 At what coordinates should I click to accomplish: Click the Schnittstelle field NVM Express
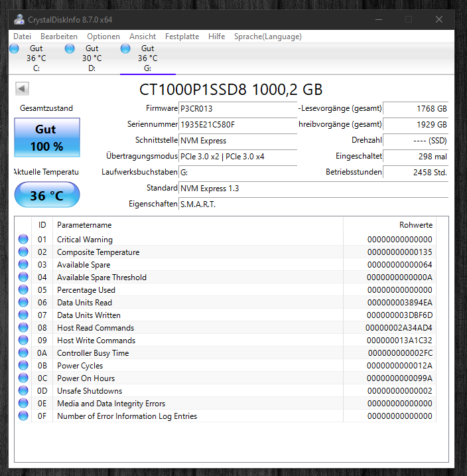coord(237,141)
